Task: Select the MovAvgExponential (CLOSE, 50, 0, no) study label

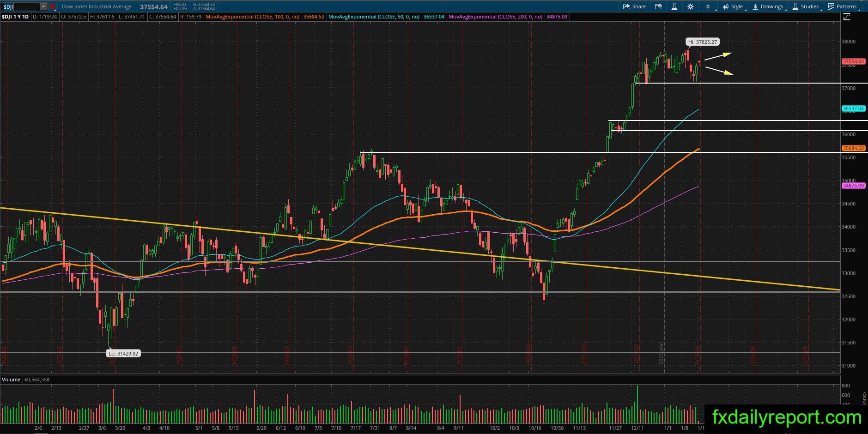Action: tap(374, 17)
